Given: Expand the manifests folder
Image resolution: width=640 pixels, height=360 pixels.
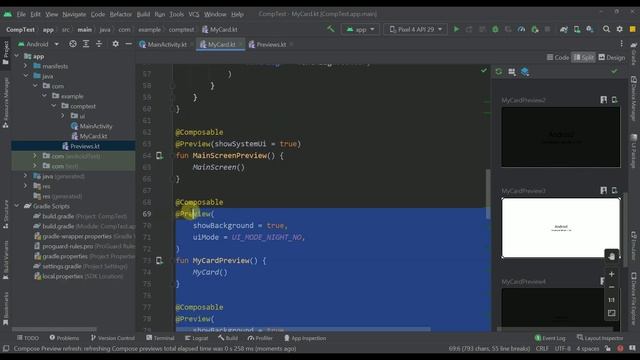Looking at the screenshot, I should click(x=25, y=66).
